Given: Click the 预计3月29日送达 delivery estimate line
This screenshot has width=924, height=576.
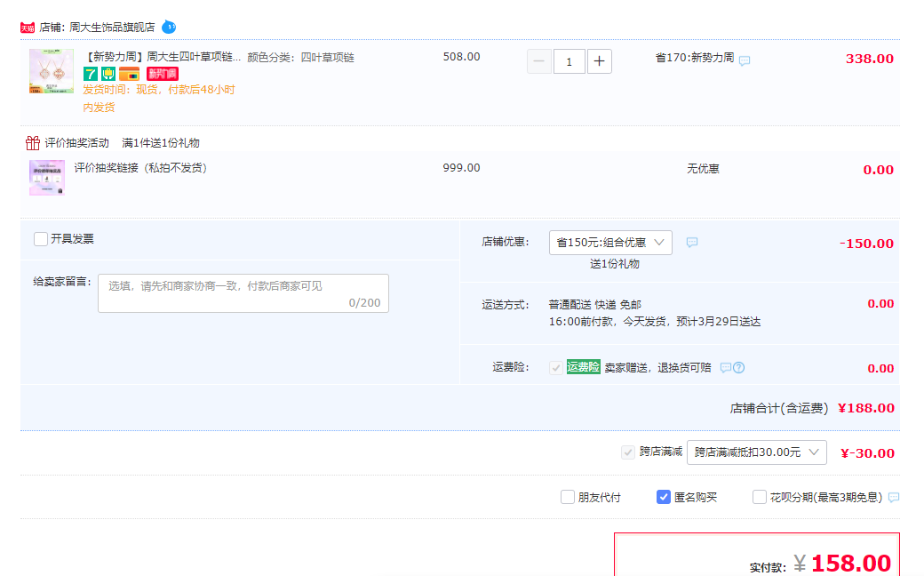Looking at the screenshot, I should tap(655, 322).
